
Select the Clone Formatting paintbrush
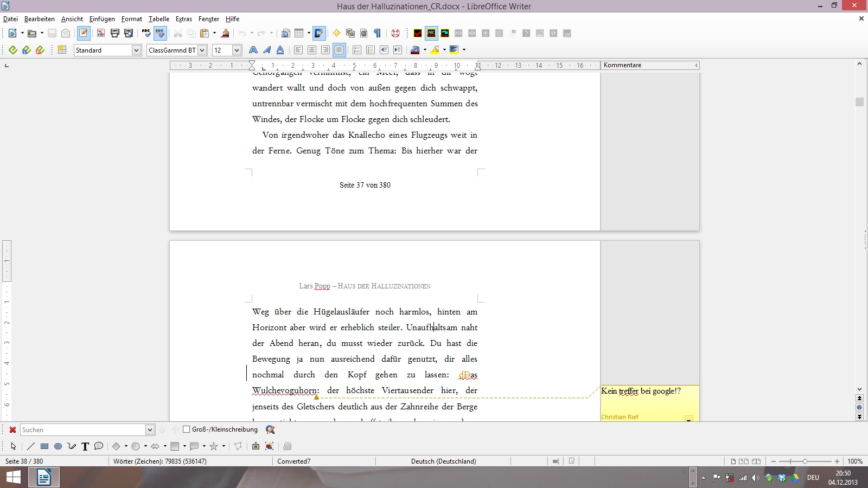(226, 33)
